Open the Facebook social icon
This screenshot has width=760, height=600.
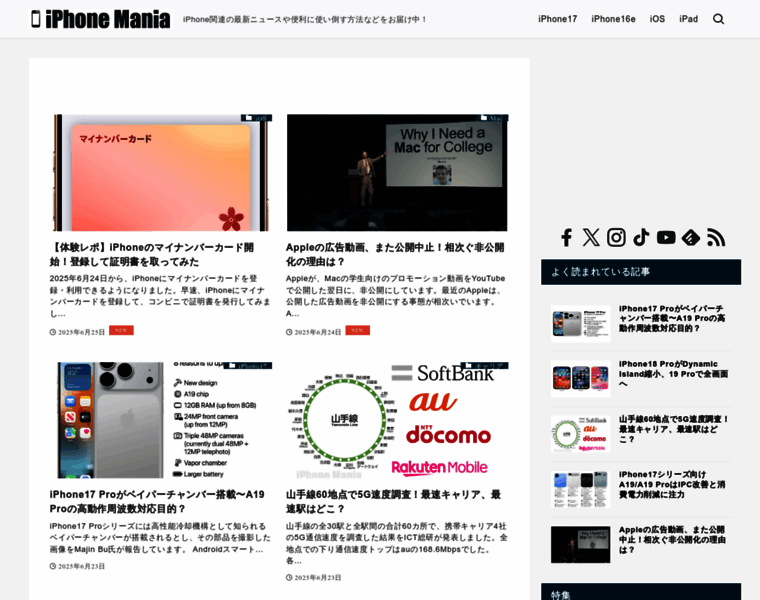tap(567, 237)
